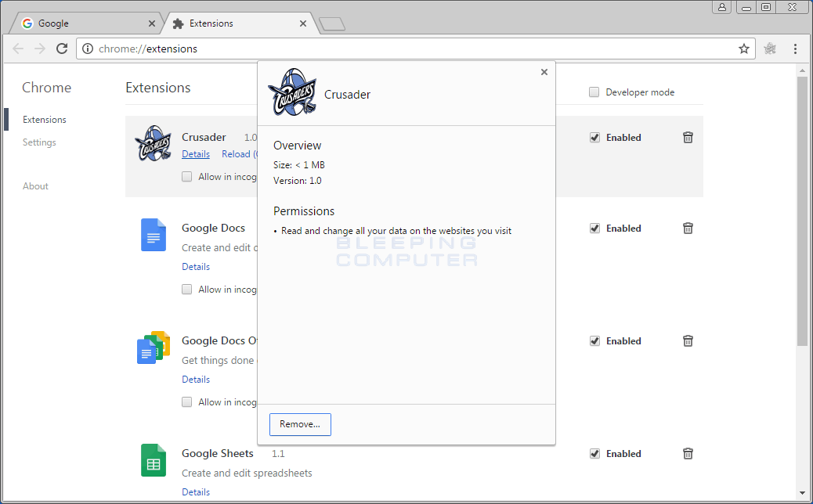The height and width of the screenshot is (504, 813).
Task: Click the vertical scrollbar thumb
Action: pos(802,211)
